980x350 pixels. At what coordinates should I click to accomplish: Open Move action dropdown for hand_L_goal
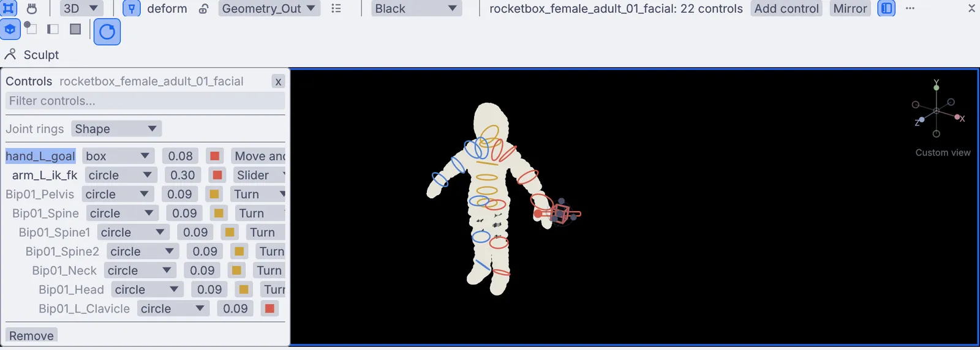258,156
